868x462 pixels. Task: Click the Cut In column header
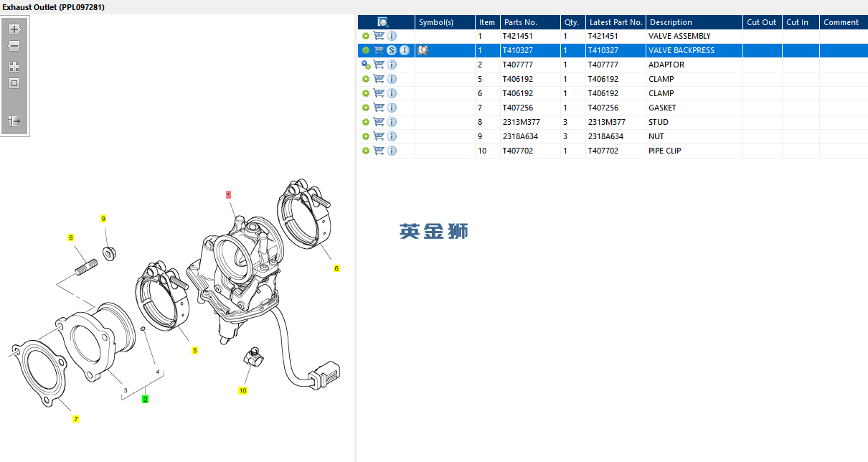tap(801, 22)
